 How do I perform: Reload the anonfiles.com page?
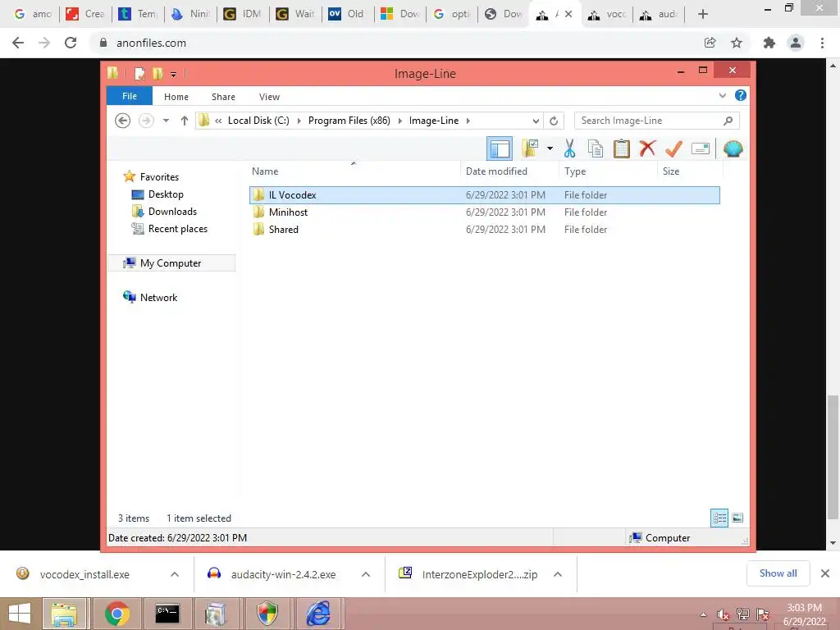[x=71, y=43]
